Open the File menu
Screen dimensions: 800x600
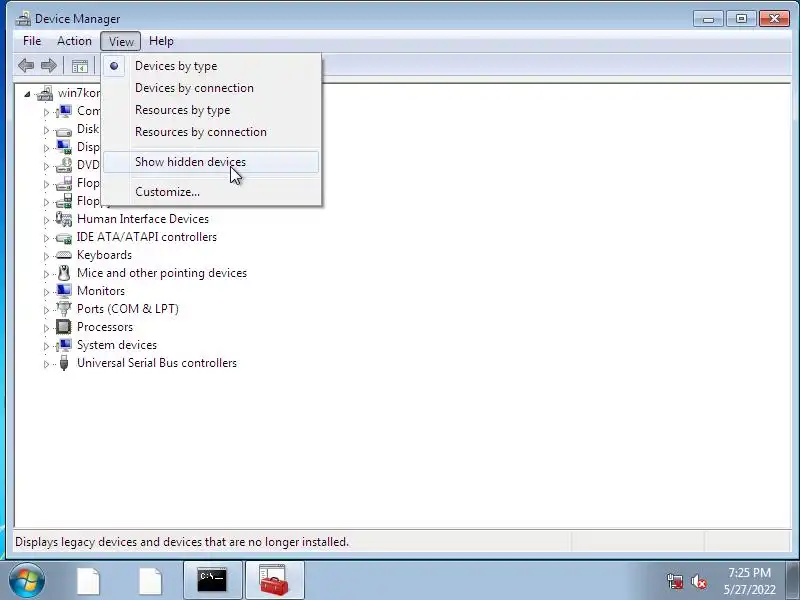coord(32,41)
